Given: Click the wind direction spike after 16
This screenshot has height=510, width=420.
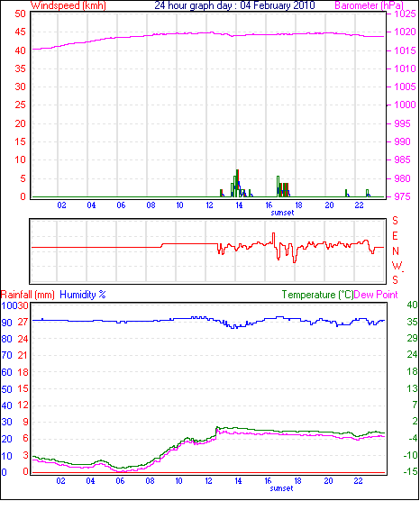Looking at the screenshot, I should coord(274,238).
